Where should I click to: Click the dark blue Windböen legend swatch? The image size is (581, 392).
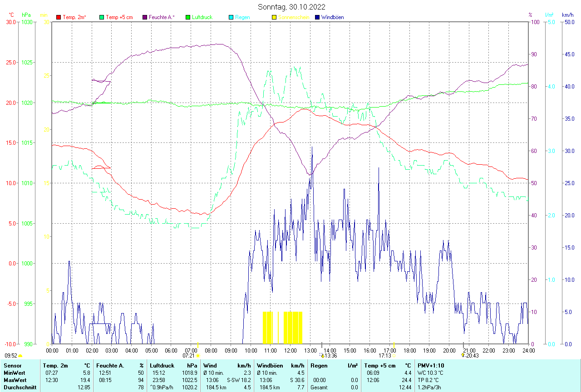click(317, 17)
